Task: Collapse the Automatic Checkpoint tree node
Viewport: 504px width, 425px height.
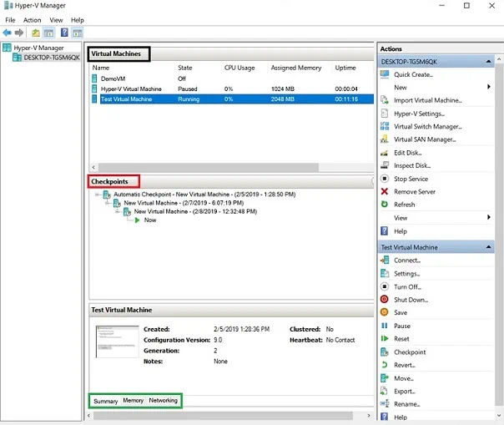Action: tap(98, 195)
